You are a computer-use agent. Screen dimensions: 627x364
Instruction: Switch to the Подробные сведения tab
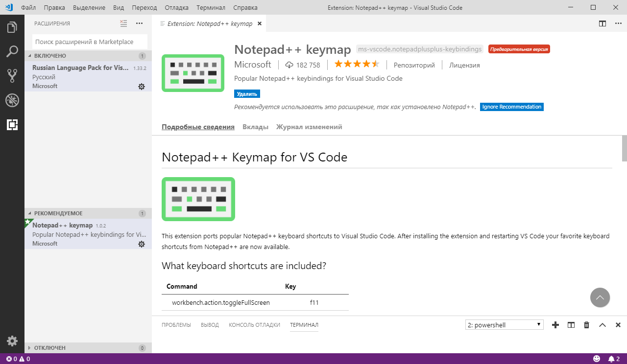click(198, 127)
